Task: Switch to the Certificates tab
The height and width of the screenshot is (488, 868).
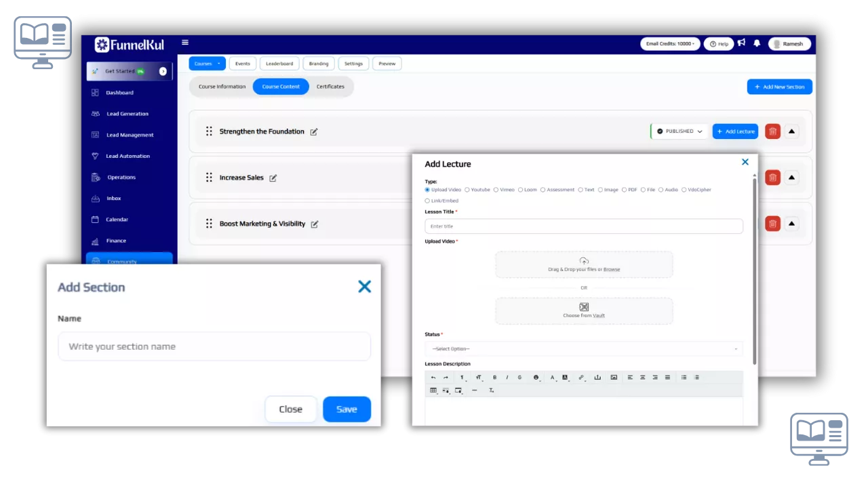Action: click(330, 87)
